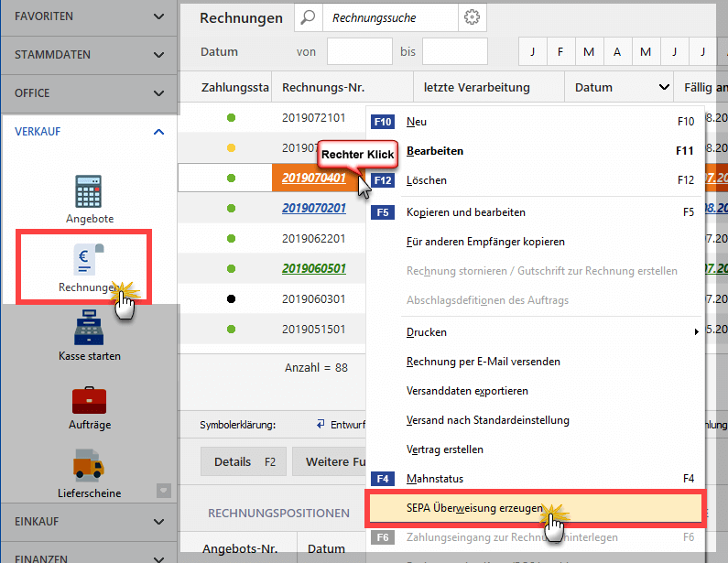Viewport: 728px width, 563px height.
Task: Select Mahnstatus menu entry
Action: pyautogui.click(x=534, y=479)
